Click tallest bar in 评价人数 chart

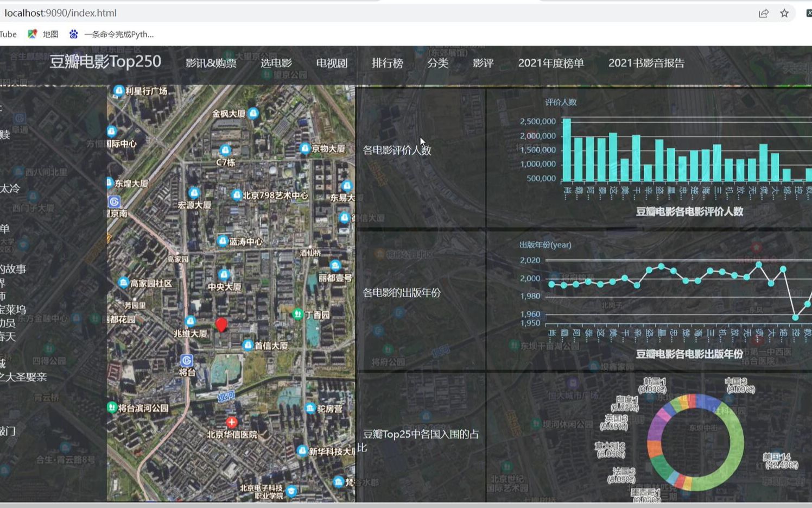pos(567,150)
